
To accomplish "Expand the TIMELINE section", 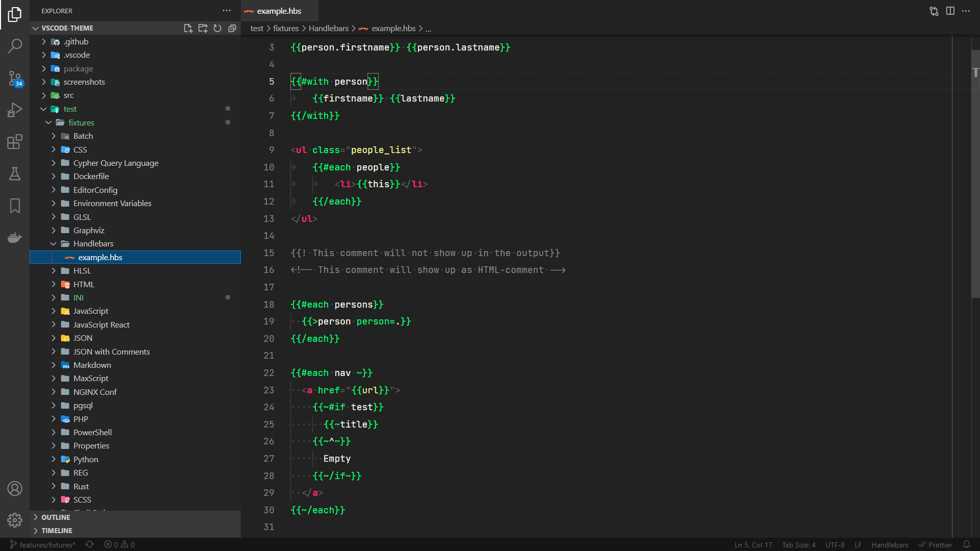I will (57, 531).
